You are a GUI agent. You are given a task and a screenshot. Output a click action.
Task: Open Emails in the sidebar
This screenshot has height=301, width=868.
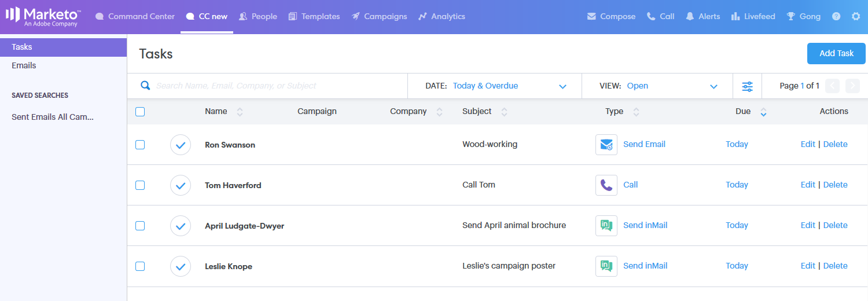(24, 65)
